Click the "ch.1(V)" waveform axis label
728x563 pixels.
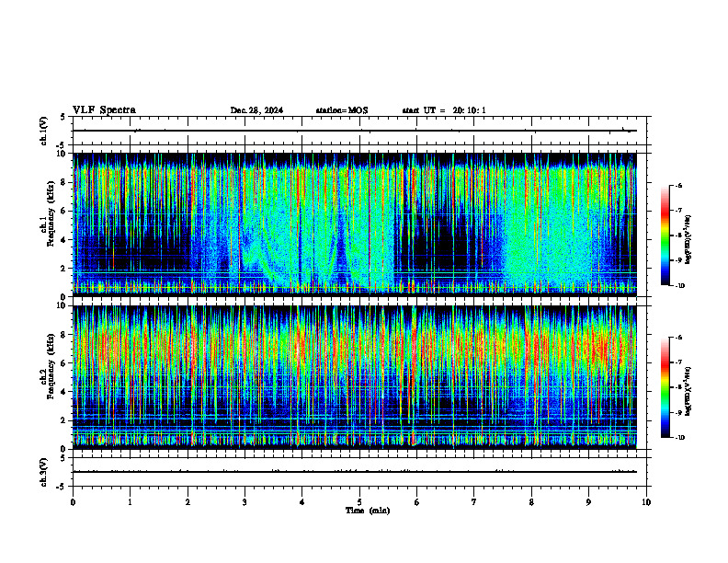(x=43, y=131)
